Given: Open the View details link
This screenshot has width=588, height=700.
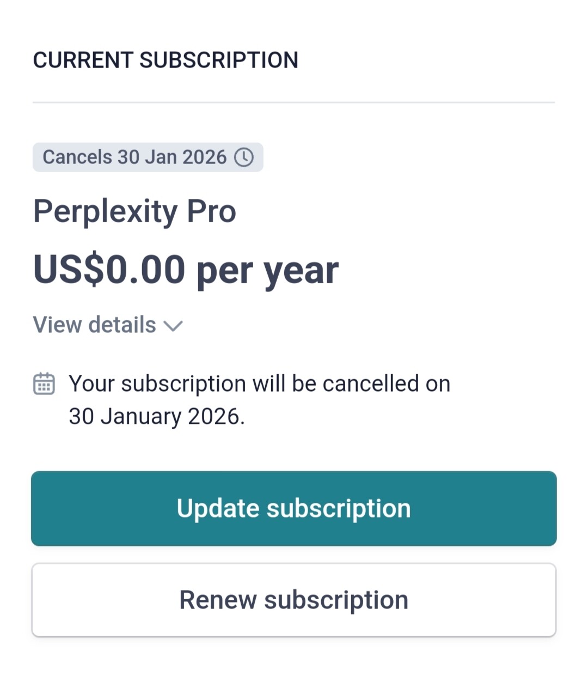Looking at the screenshot, I should (x=95, y=325).
